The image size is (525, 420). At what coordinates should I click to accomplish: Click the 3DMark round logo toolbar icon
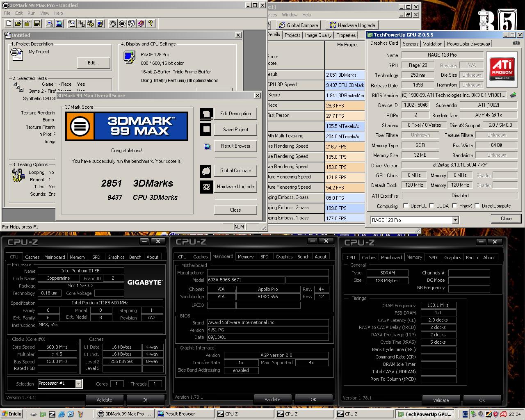click(x=122, y=23)
